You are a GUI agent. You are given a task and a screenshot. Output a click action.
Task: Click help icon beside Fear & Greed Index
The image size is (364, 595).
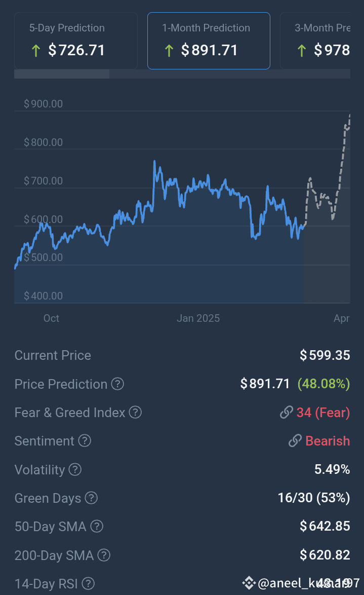tap(135, 413)
